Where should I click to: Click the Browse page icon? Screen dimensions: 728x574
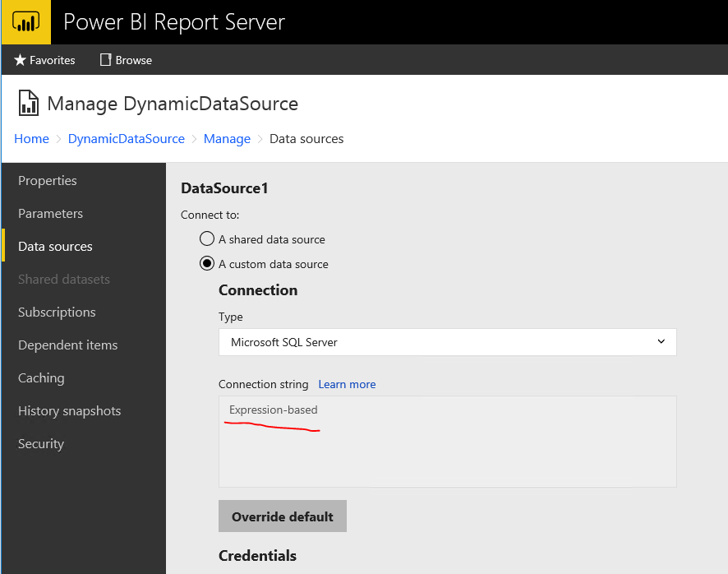106,60
